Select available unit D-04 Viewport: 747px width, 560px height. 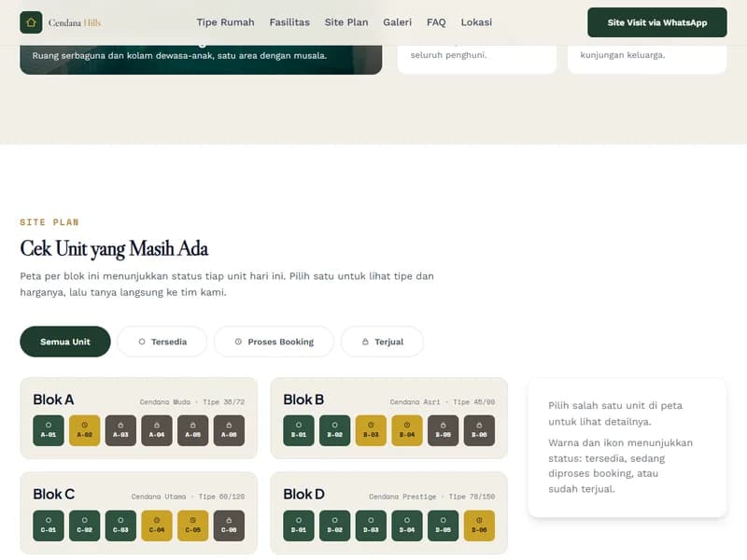[407, 525]
